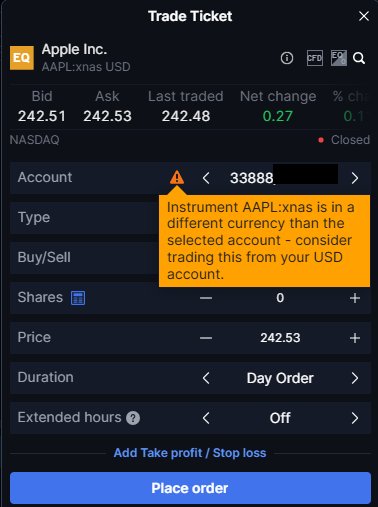The image size is (378, 507).
Task: Click Add Take profit / Stop loss
Action: [190, 453]
